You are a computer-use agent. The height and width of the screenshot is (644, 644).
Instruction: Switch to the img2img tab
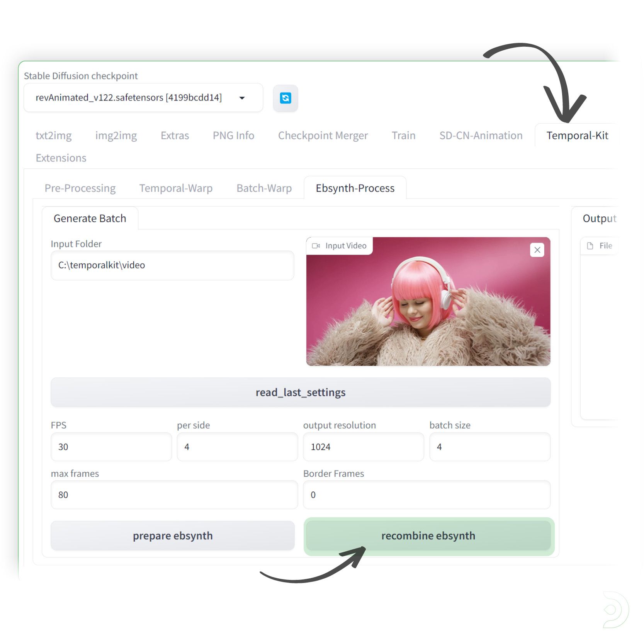pyautogui.click(x=116, y=136)
